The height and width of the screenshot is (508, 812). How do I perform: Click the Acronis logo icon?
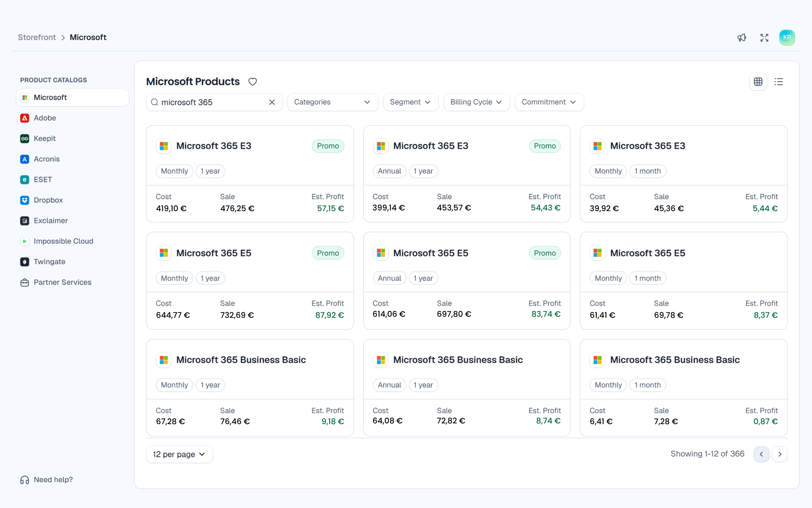pos(25,159)
